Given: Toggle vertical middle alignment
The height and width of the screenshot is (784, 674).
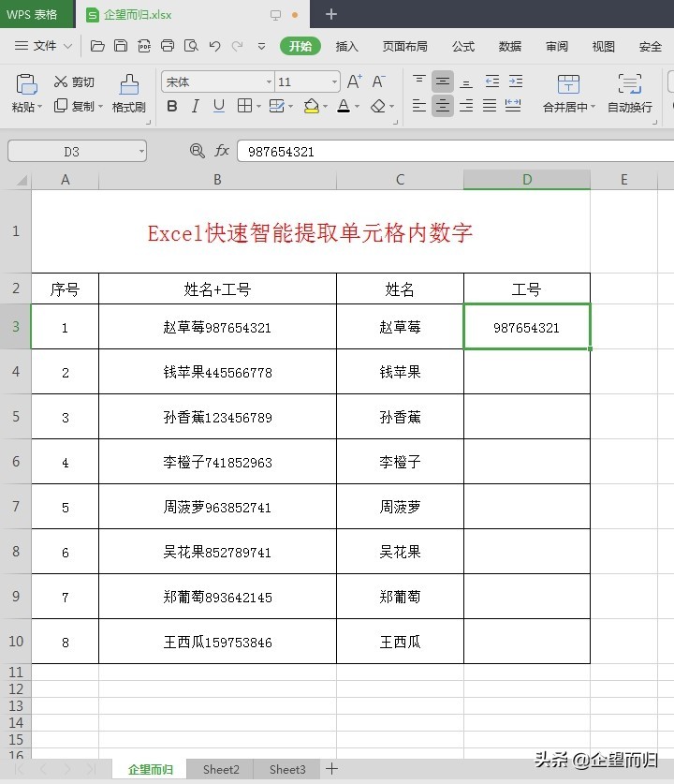Looking at the screenshot, I should tap(442, 81).
